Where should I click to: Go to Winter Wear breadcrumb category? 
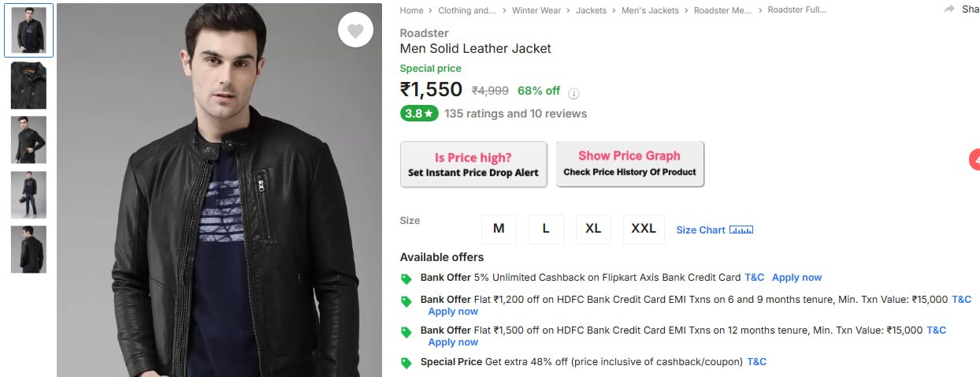point(536,10)
